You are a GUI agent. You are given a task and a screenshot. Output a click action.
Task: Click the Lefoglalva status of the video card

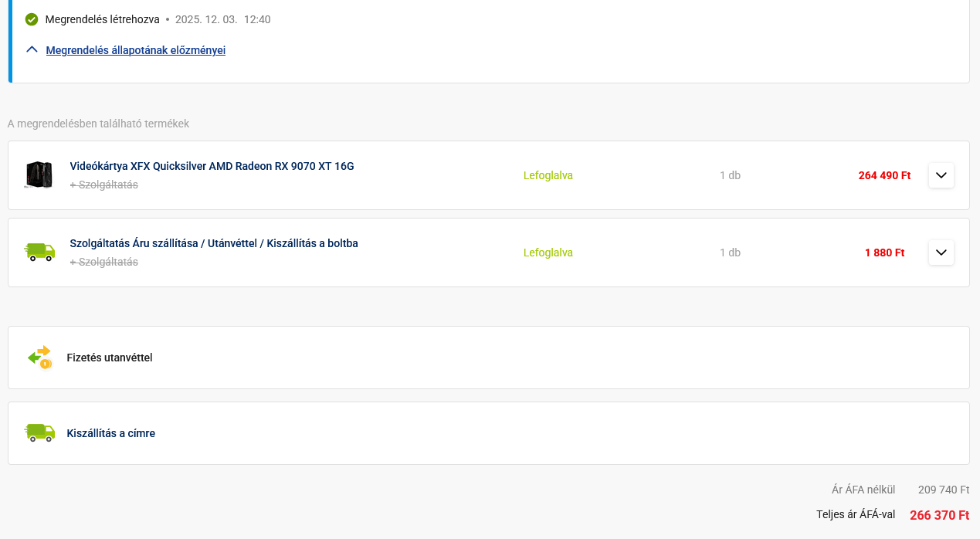(x=548, y=175)
